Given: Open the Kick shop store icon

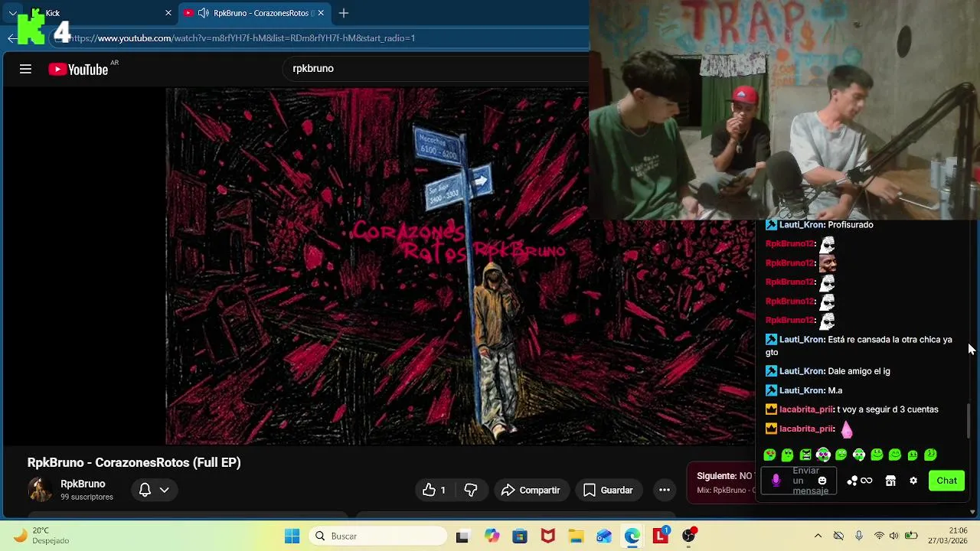Looking at the screenshot, I should 890,481.
